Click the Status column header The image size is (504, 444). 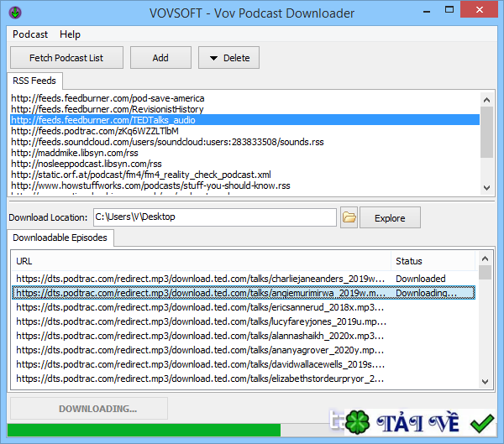pos(433,261)
